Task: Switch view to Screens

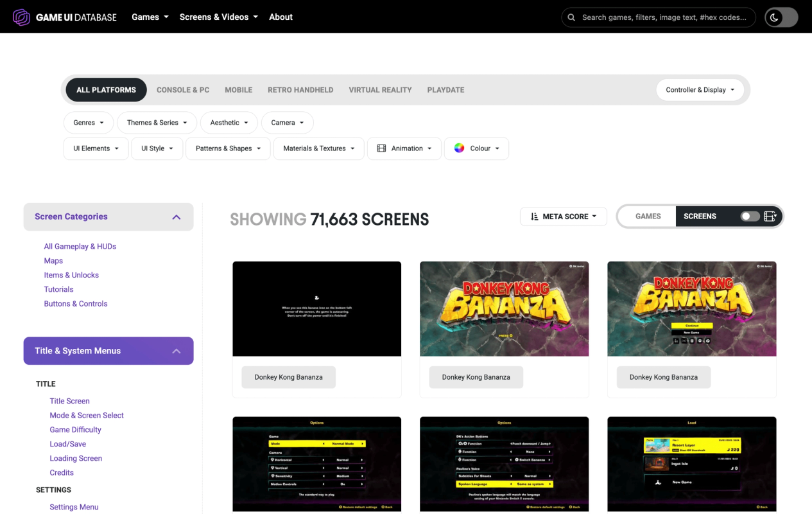Action: pyautogui.click(x=700, y=217)
